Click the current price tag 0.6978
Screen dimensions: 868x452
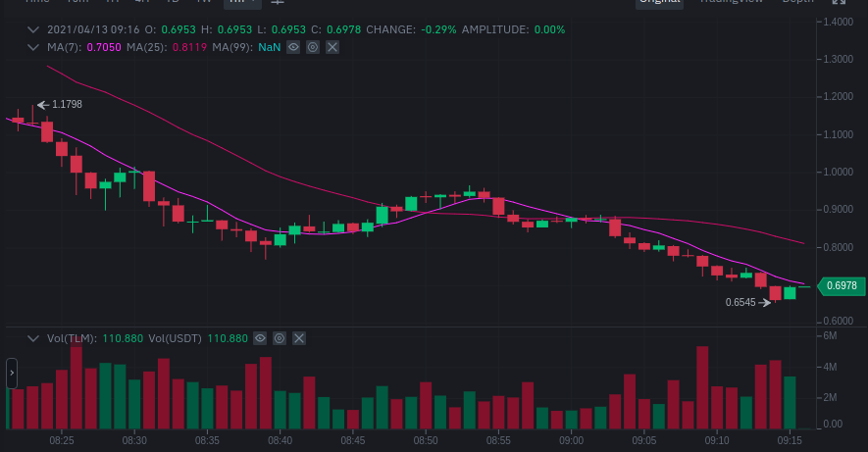pyautogui.click(x=842, y=286)
